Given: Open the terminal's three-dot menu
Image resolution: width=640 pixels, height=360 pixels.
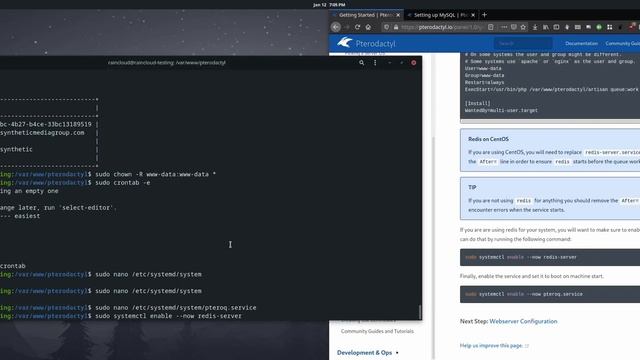Looking at the screenshot, I should (375, 63).
